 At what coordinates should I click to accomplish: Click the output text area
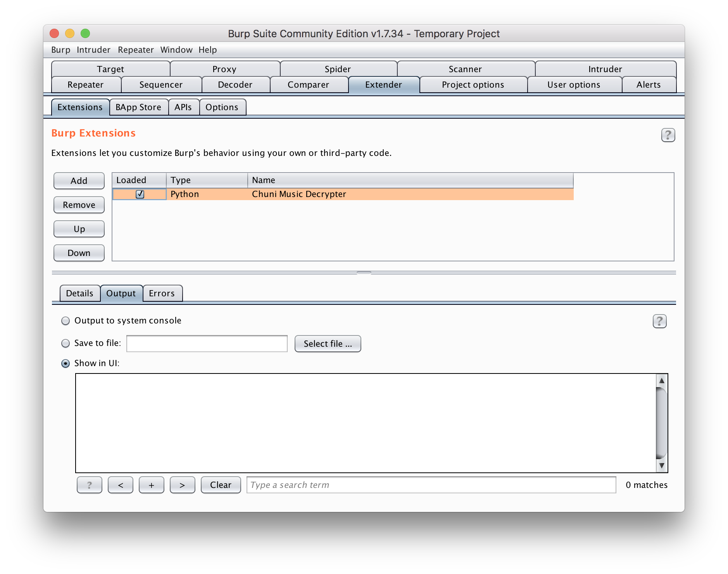pyautogui.click(x=366, y=423)
